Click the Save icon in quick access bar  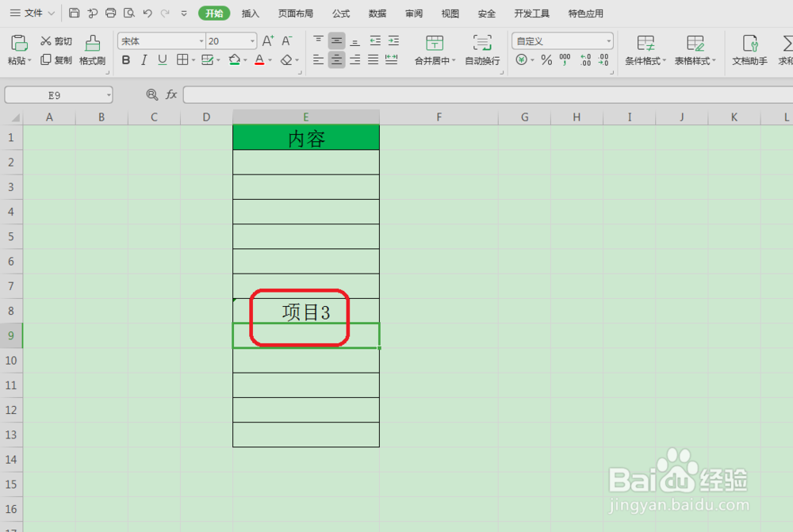[x=74, y=13]
